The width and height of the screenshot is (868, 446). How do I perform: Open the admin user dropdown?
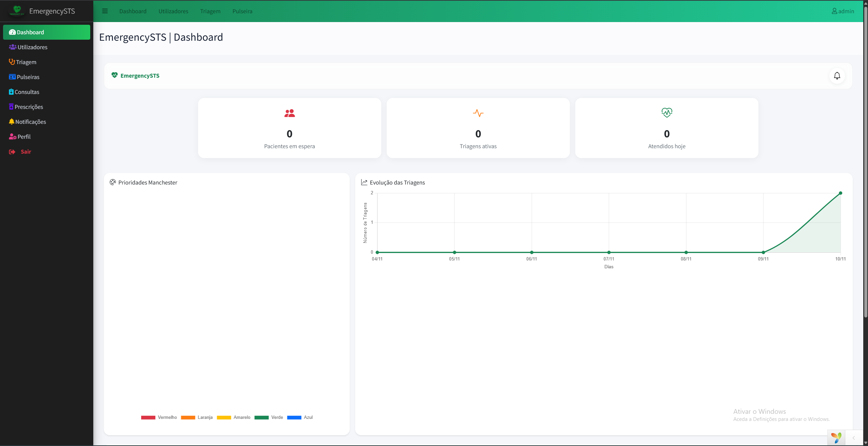tap(843, 11)
